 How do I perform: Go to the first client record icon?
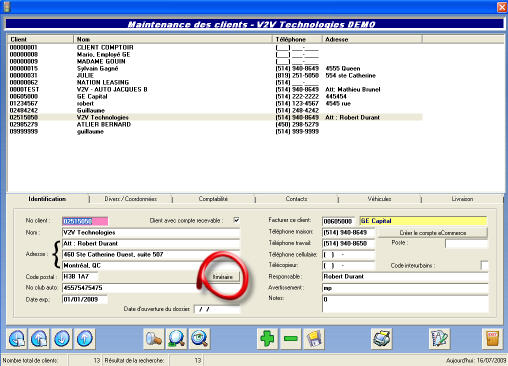(17, 339)
